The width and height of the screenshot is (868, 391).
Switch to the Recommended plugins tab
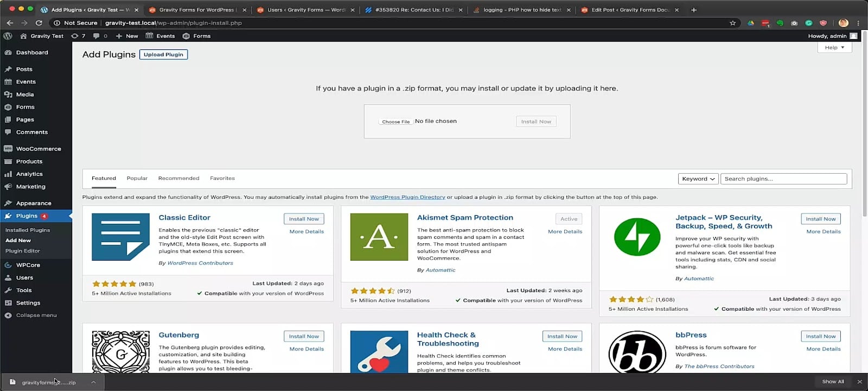point(178,178)
